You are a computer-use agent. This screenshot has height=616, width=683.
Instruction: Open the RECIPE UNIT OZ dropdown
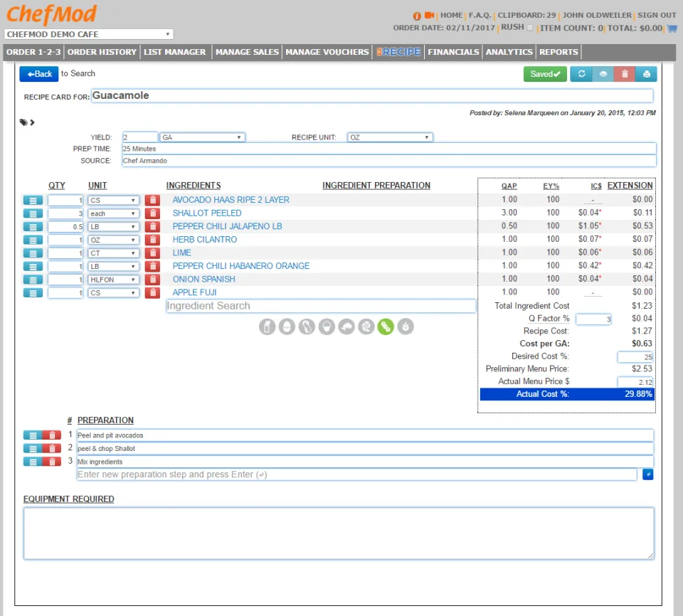[390, 137]
